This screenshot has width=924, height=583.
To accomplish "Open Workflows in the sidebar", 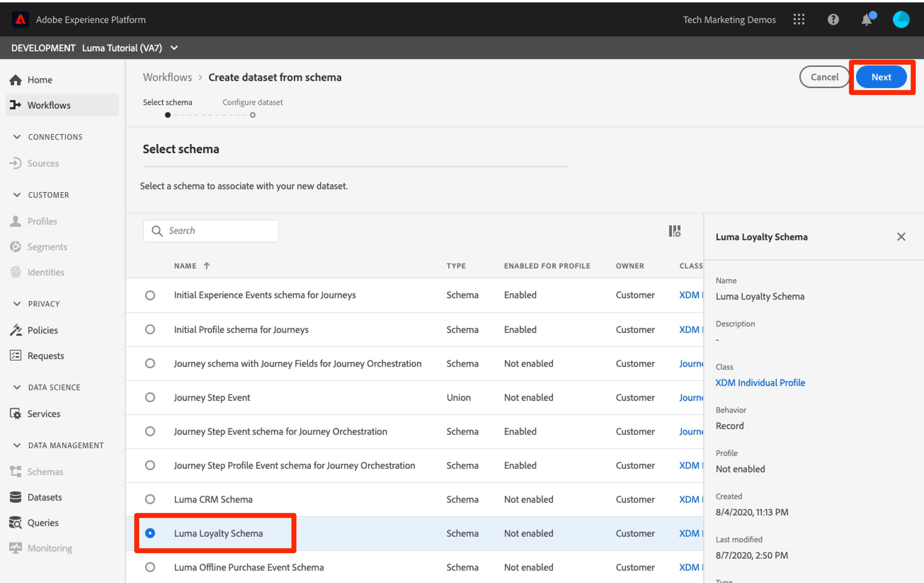I will pyautogui.click(x=49, y=105).
